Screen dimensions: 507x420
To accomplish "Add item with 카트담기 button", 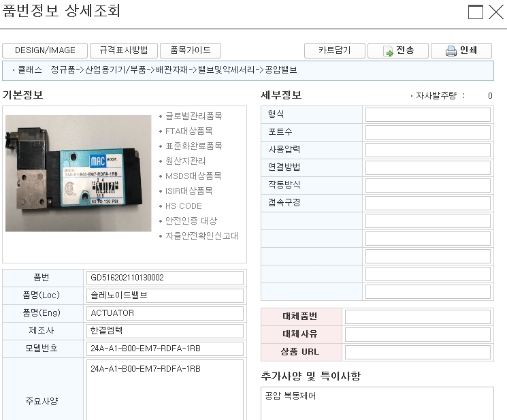I will coord(334,50).
